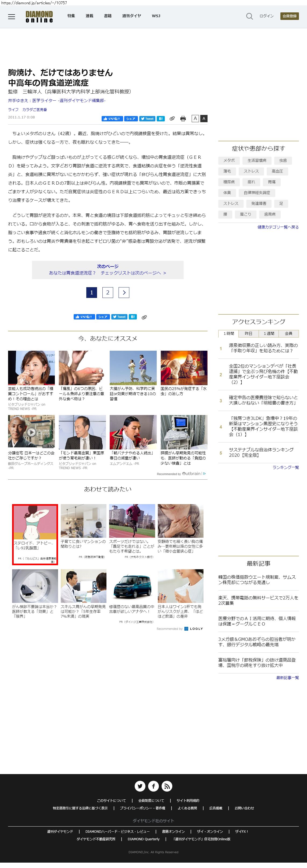The width and height of the screenshot is (307, 868).
Task: Click the ログイン link
Action: [x=266, y=16]
